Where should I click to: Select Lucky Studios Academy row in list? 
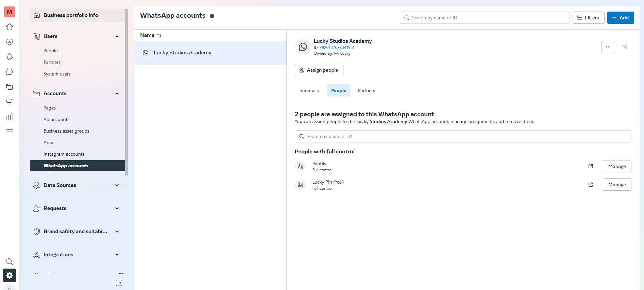pyautogui.click(x=210, y=53)
